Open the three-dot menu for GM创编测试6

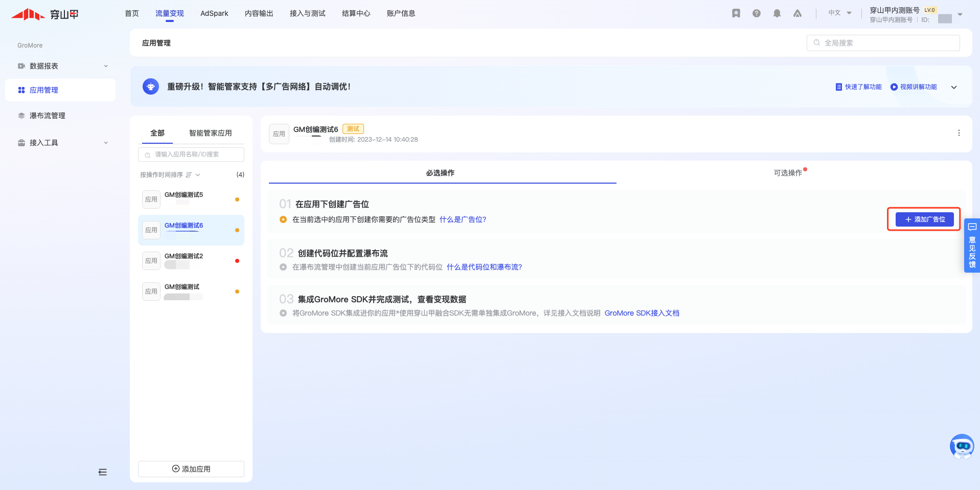click(959, 133)
